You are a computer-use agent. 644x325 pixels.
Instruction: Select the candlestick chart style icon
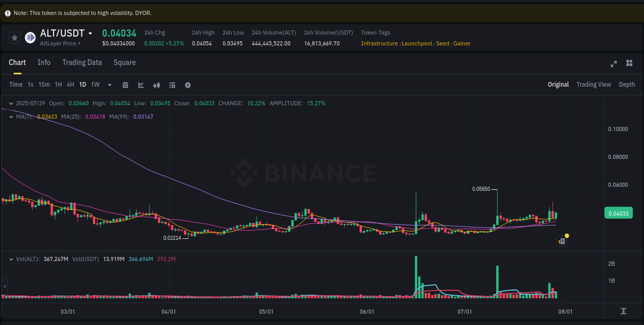tap(157, 84)
